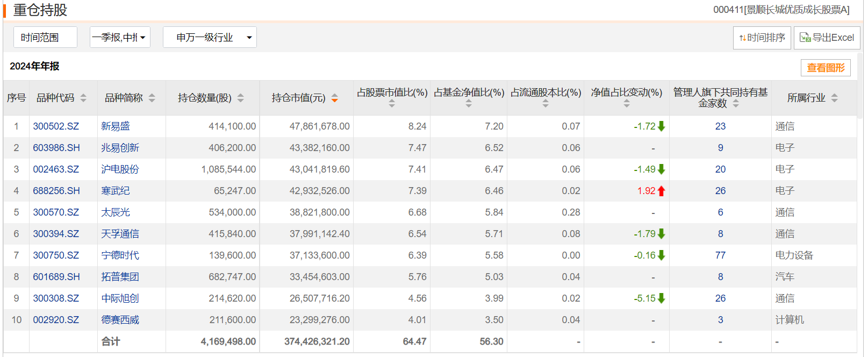Click the 合计 total row label
The image size is (868, 357).
coord(111,341)
